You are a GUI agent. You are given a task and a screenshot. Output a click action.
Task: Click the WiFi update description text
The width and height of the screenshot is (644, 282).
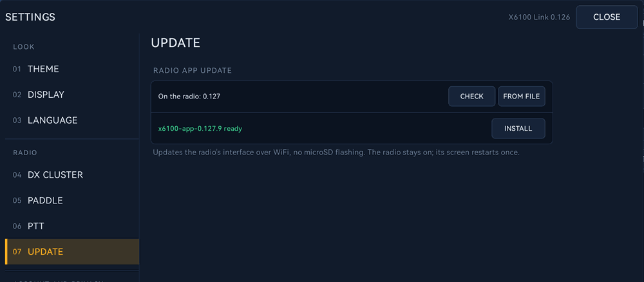point(336,153)
